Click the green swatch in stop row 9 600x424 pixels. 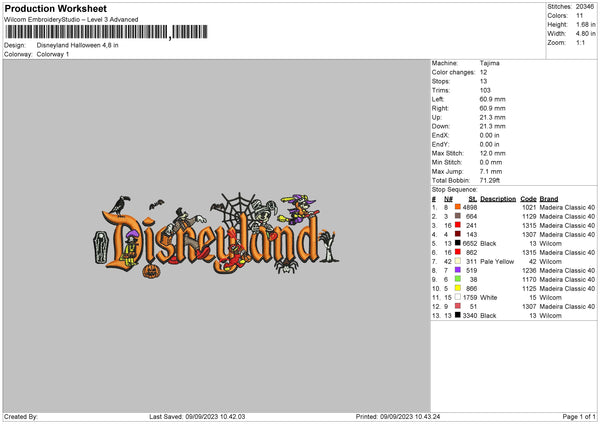[x=458, y=279]
